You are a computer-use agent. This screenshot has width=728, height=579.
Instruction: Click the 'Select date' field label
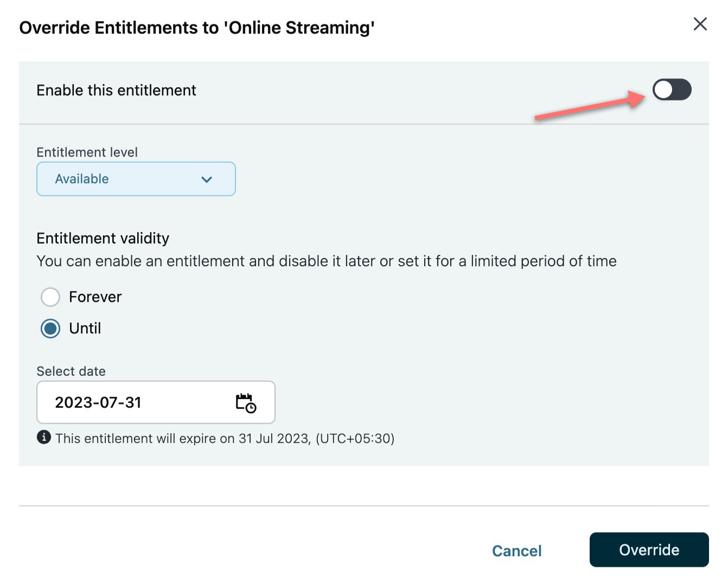click(x=71, y=371)
